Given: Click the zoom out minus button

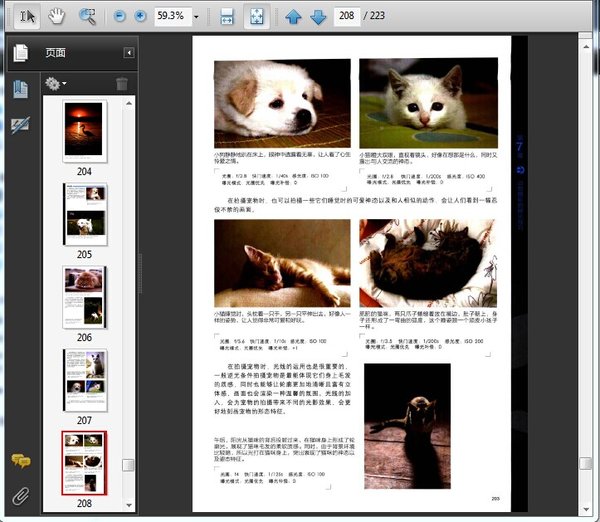Looking at the screenshot, I should click(120, 16).
